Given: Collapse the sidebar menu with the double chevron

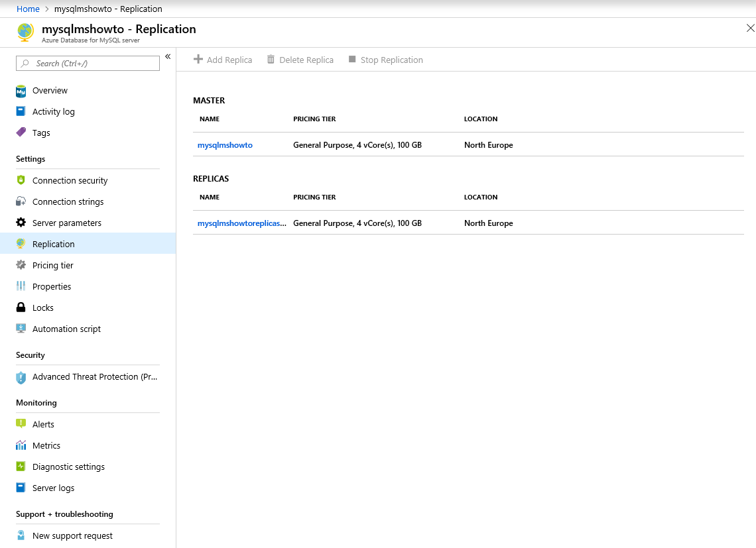Looking at the screenshot, I should click(168, 56).
